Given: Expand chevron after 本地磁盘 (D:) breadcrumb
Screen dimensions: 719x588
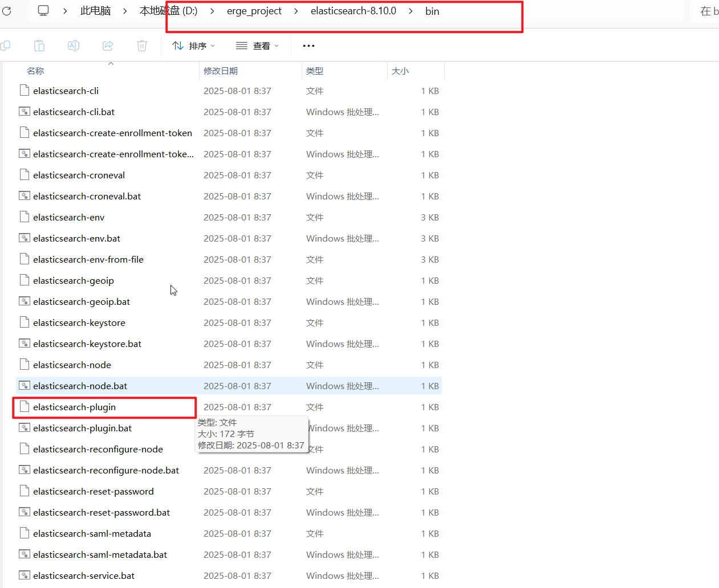Looking at the screenshot, I should pyautogui.click(x=212, y=11).
